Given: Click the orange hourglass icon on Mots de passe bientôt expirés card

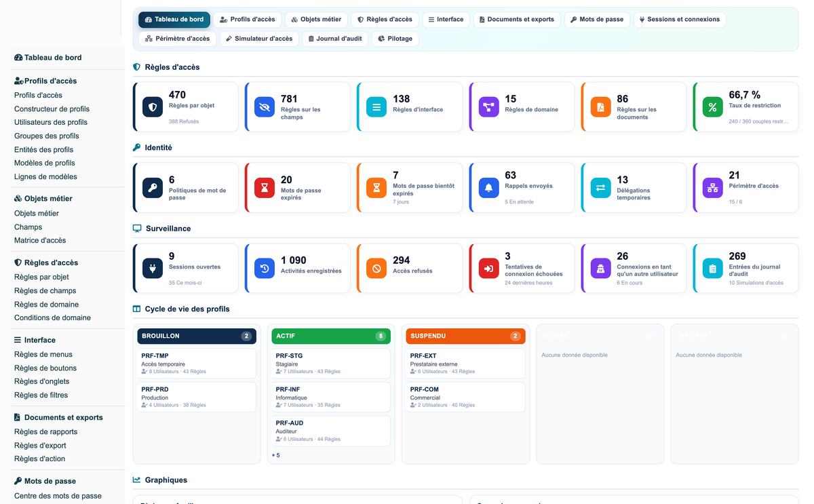Looking at the screenshot, I should (x=376, y=188).
